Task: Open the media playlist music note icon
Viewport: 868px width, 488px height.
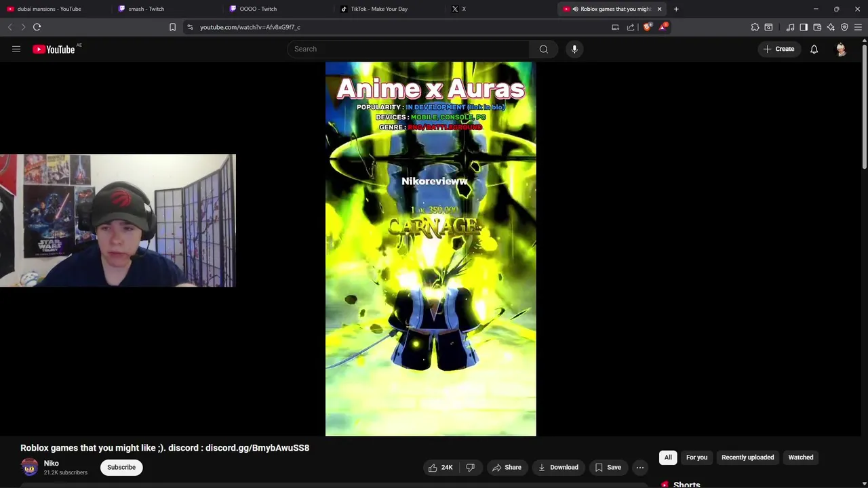Action: coord(790,27)
